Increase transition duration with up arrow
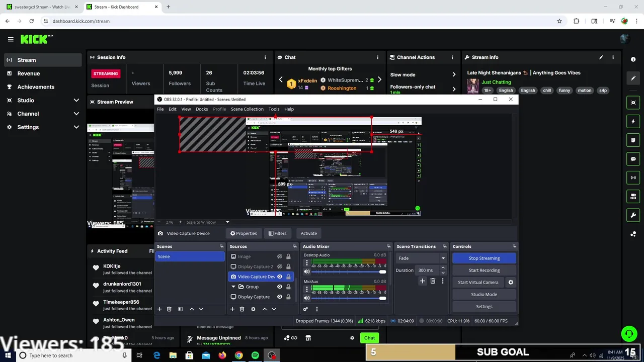The image size is (644, 362). point(443,268)
